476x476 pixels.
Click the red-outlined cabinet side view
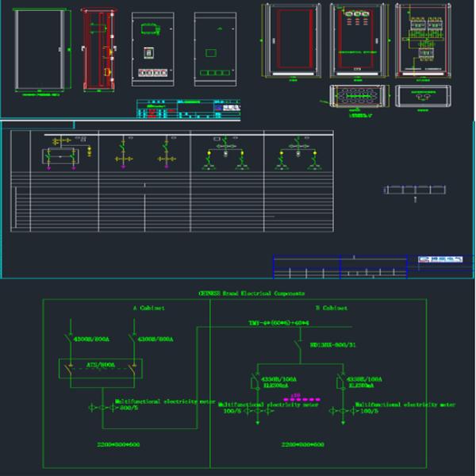point(99,50)
